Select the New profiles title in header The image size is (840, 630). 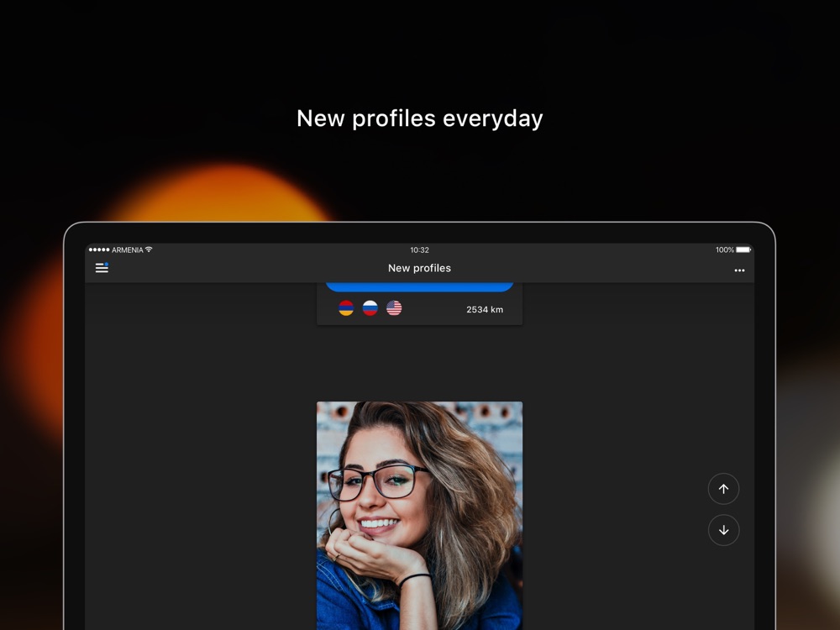(x=419, y=269)
